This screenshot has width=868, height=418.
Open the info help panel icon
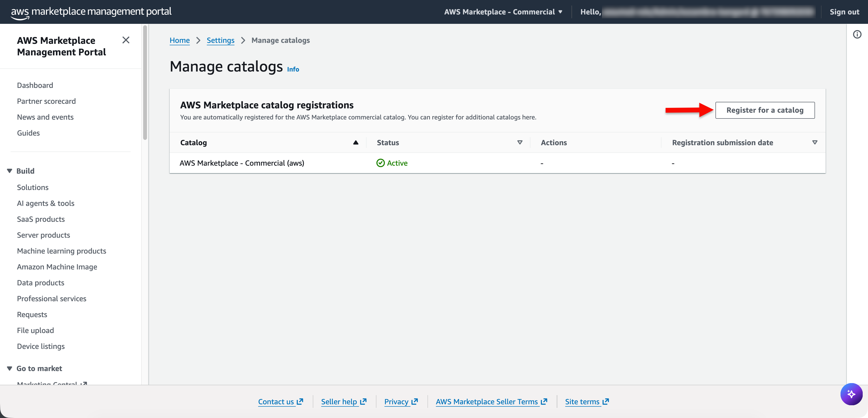pos(857,34)
